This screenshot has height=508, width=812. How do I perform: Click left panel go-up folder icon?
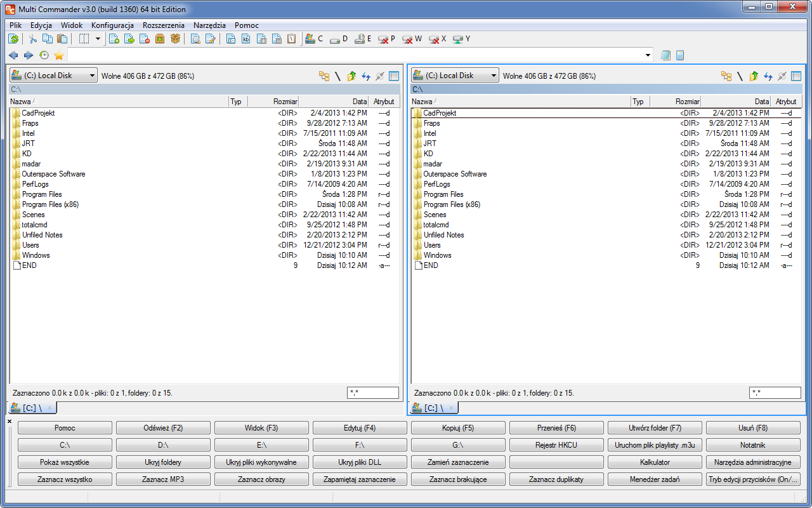pos(352,76)
